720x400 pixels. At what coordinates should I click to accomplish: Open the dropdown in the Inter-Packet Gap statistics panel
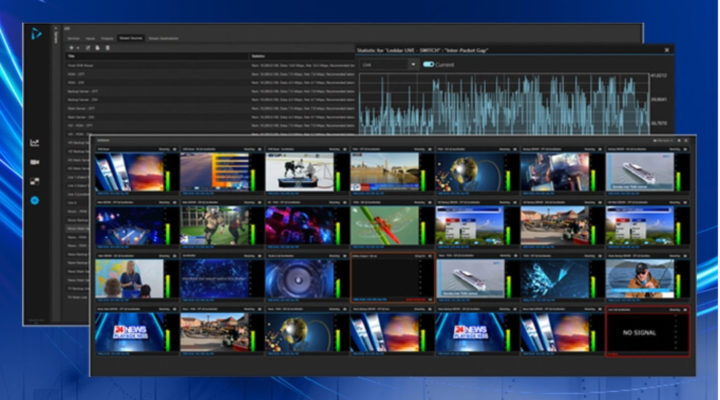389,65
